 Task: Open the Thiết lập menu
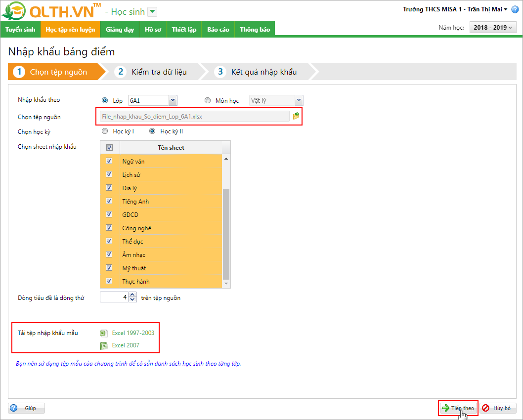click(x=184, y=29)
